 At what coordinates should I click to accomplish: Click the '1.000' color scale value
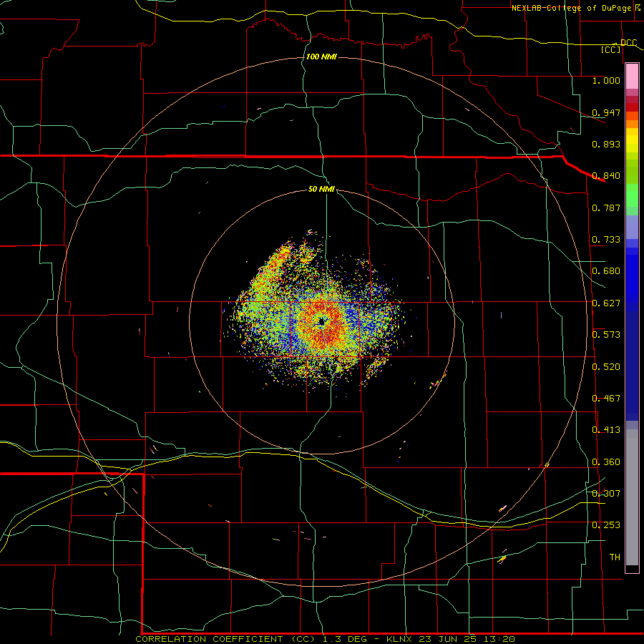[x=606, y=80]
